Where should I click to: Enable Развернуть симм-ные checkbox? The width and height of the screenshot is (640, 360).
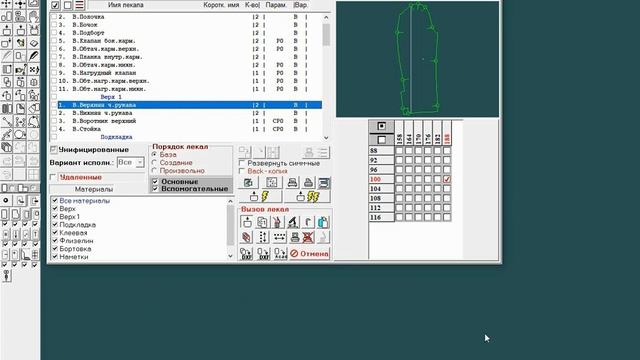pyautogui.click(x=242, y=163)
